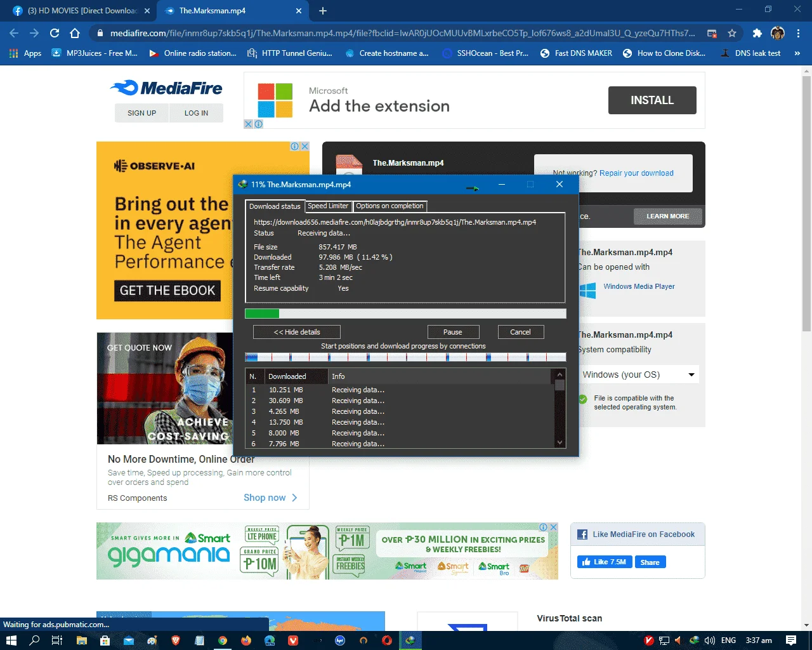
Task: Open File Explorer from taskbar
Action: coord(81,640)
